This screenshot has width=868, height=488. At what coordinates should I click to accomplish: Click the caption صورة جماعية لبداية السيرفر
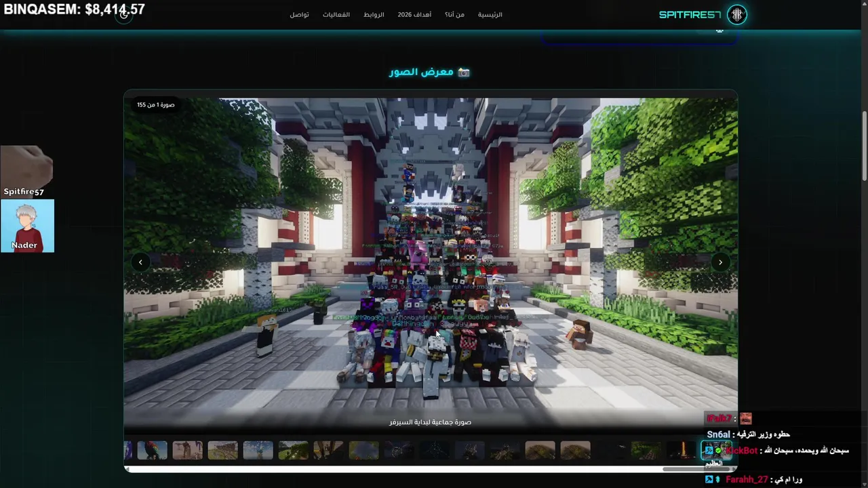coord(430,422)
